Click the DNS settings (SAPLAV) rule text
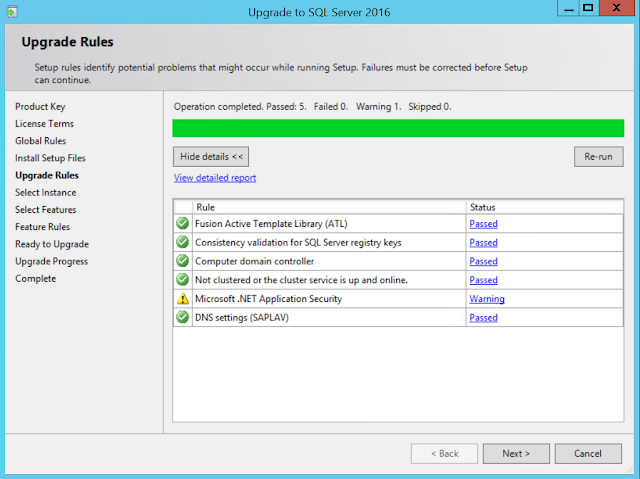Screen dimensions: 640x479 coord(242,317)
